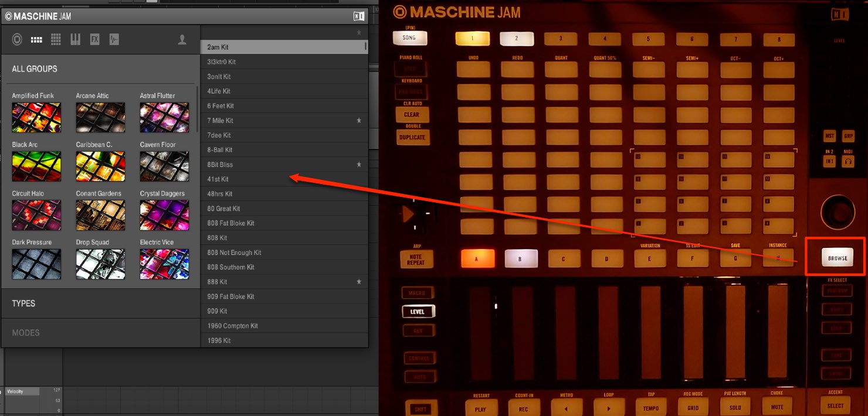Toggle the SOLO button on controller

click(735, 407)
